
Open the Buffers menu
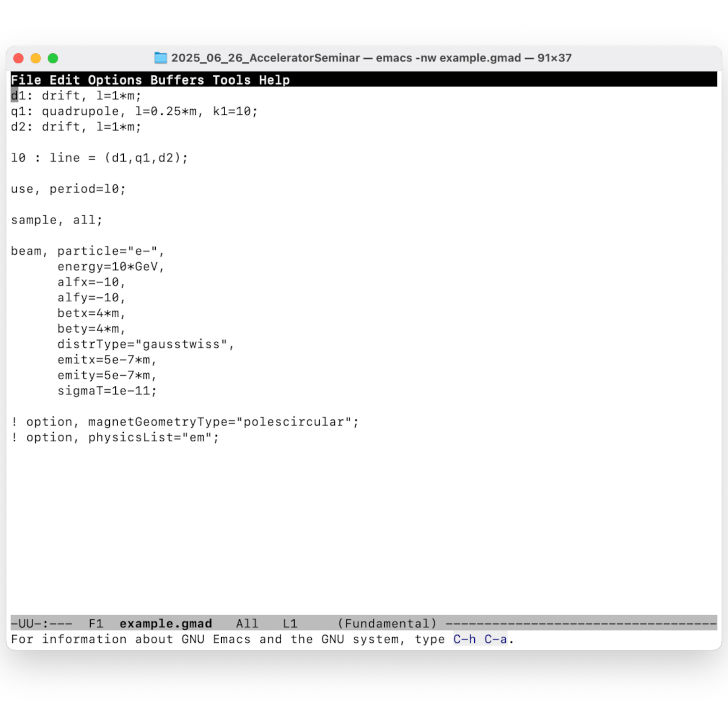coord(177,80)
